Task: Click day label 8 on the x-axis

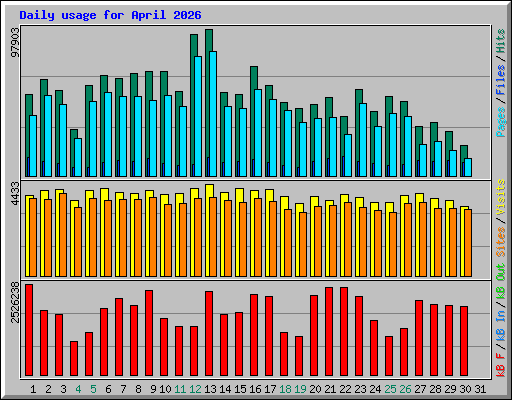Action: (x=138, y=389)
